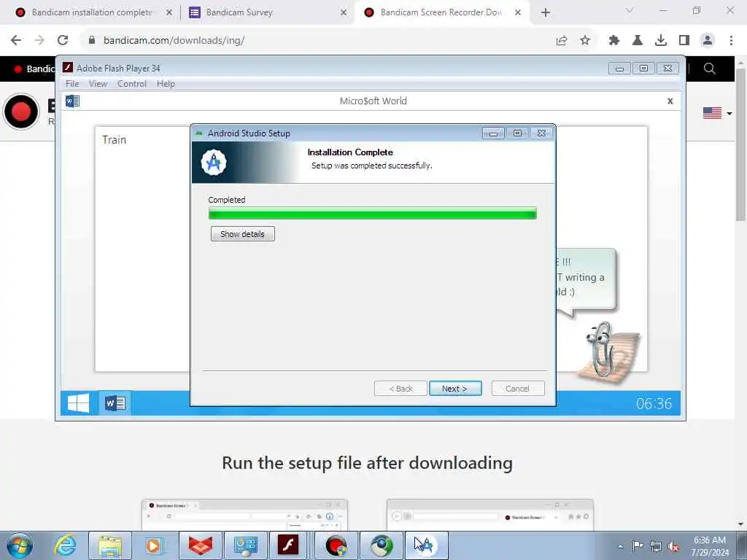Click the Windows logo in Flash taskbar
747x560 pixels.
[x=79, y=403]
